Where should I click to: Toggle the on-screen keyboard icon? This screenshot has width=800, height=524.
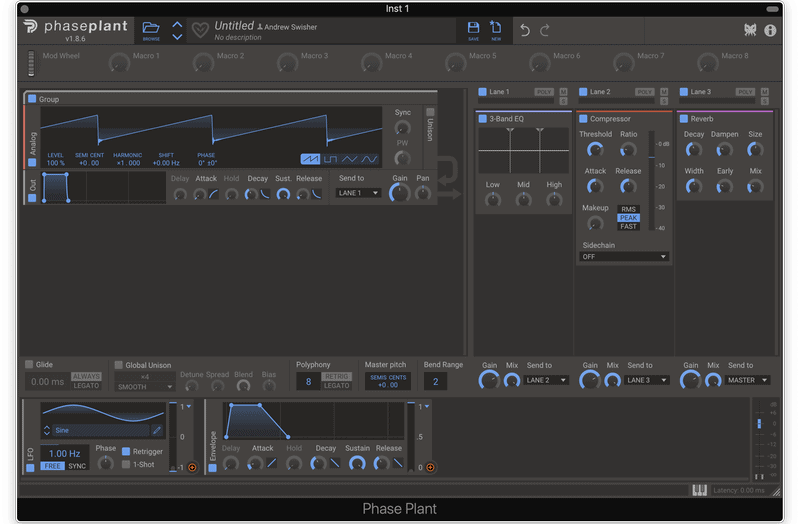(x=699, y=490)
